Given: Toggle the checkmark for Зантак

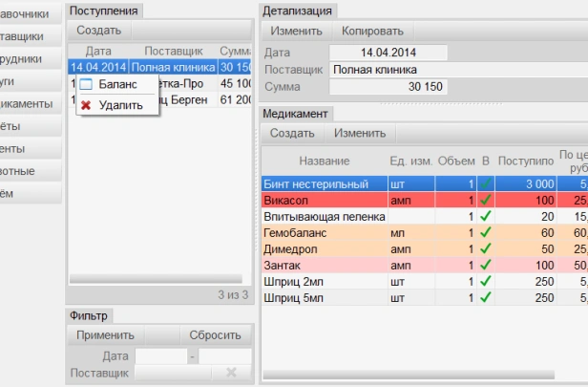Looking at the screenshot, I should pos(486,266).
